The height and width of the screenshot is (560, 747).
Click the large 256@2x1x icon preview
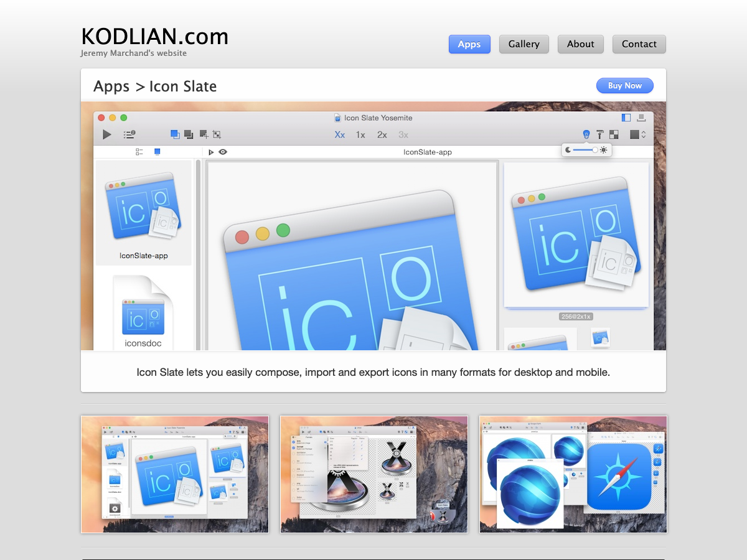[x=576, y=235]
